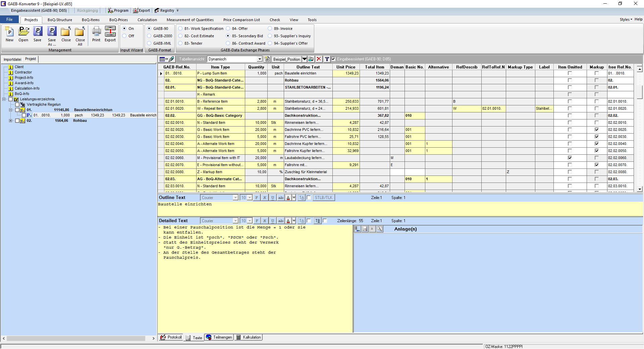The image size is (644, 349).
Task: Toggle strikethrough in Detailed Text toolbar
Action: [281, 221]
